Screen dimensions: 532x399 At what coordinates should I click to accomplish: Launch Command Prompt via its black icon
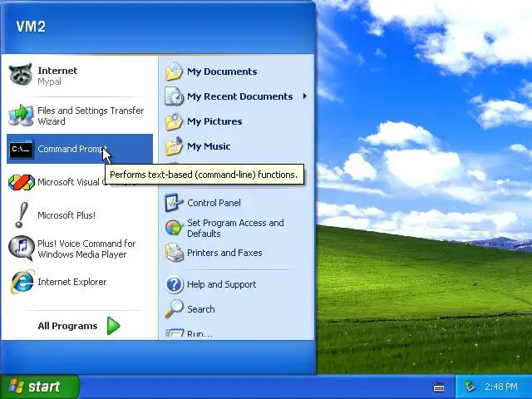point(21,149)
